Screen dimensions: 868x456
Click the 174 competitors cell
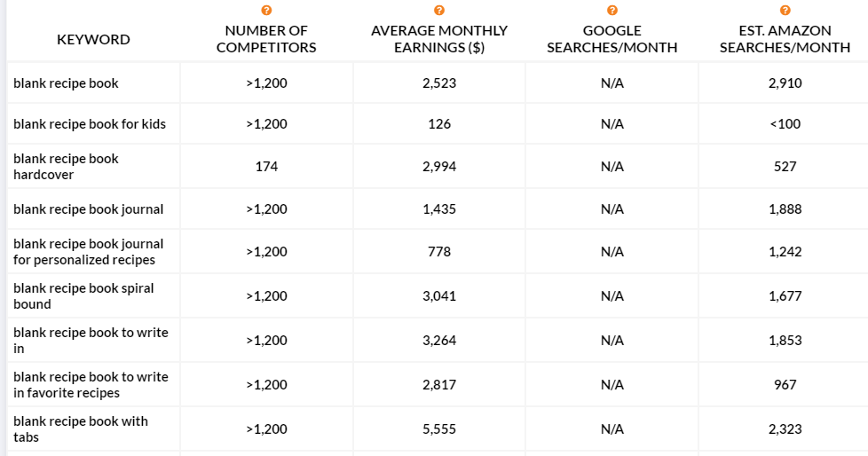tap(266, 167)
